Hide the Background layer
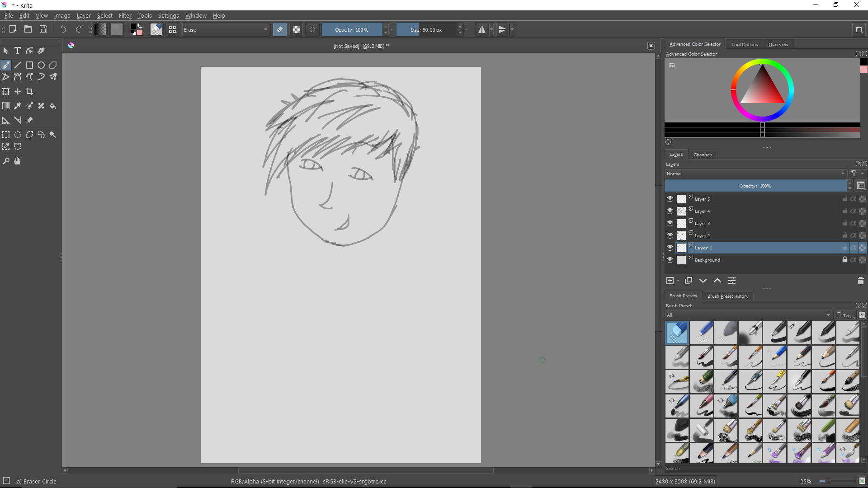This screenshot has height=488, width=868. click(x=670, y=260)
